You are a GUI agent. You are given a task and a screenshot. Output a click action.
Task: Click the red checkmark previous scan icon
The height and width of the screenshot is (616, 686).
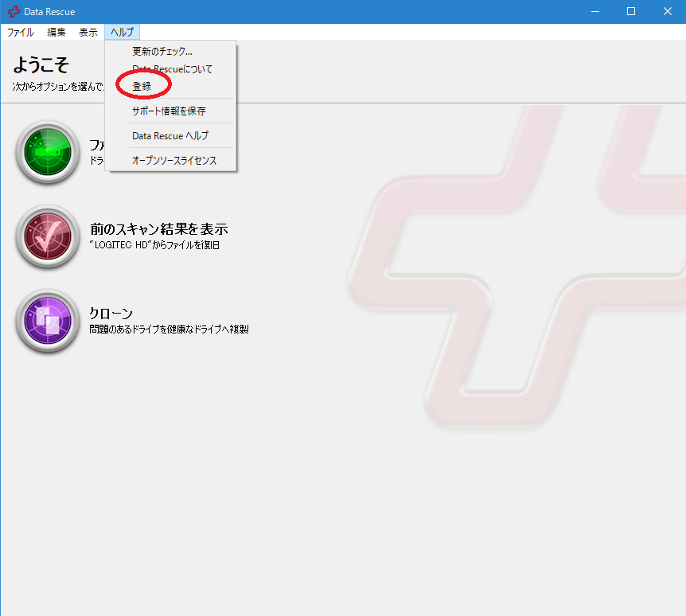pyautogui.click(x=48, y=236)
